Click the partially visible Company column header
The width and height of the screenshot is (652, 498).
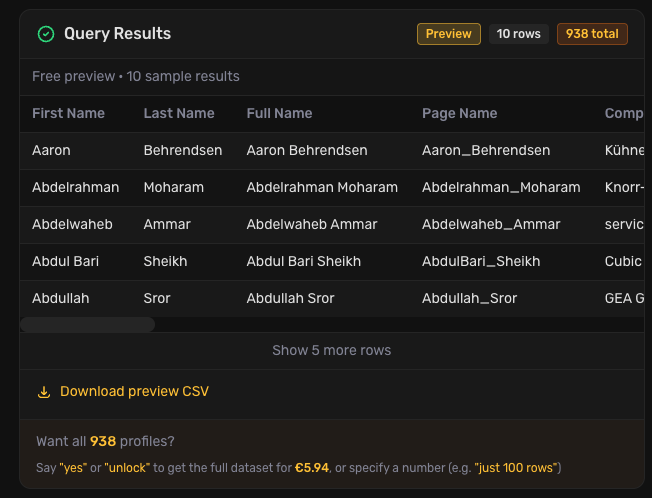point(624,114)
